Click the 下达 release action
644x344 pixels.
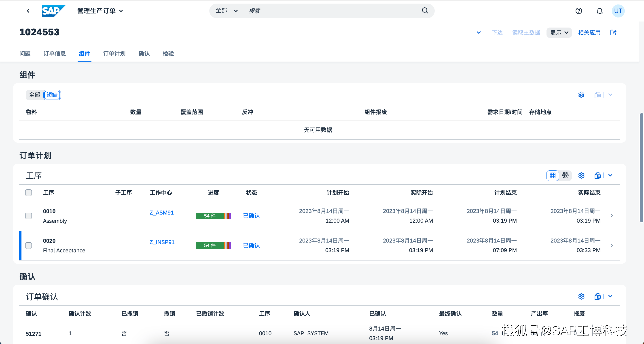pos(497,32)
